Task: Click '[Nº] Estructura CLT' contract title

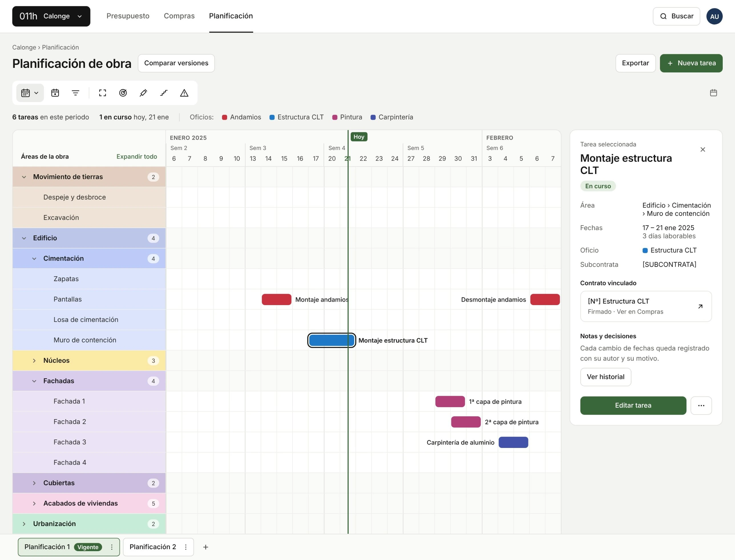Action: click(x=618, y=301)
